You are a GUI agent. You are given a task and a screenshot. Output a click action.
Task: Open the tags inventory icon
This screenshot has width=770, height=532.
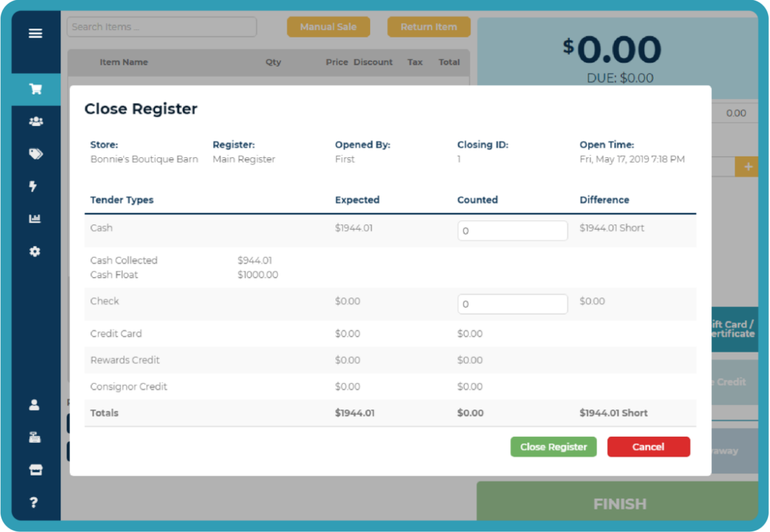pyautogui.click(x=35, y=154)
